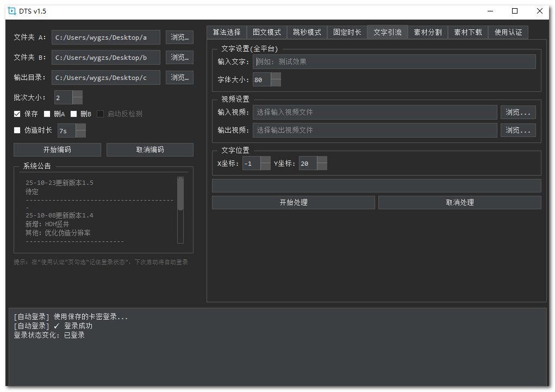Open the 固定时长 tab
This screenshot has width=555, height=392.
point(346,32)
